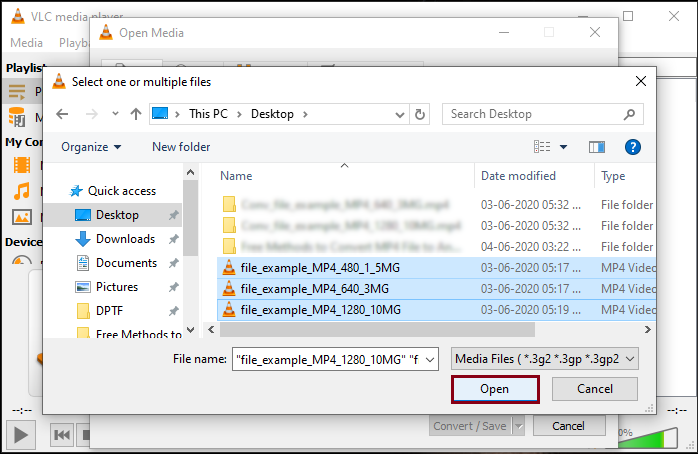
Task: Click VLC cone icon for file_example_MP4_1280_10MG
Action: tap(229, 309)
